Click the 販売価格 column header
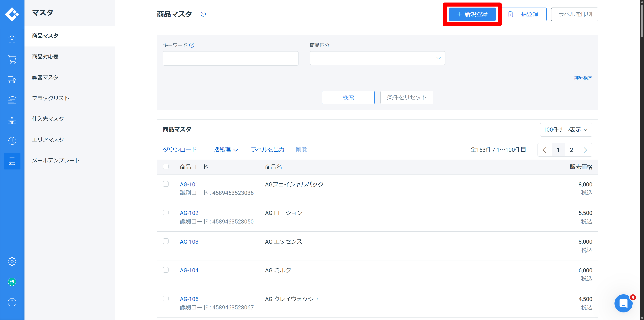Screen dimensions: 644x320 581,167
